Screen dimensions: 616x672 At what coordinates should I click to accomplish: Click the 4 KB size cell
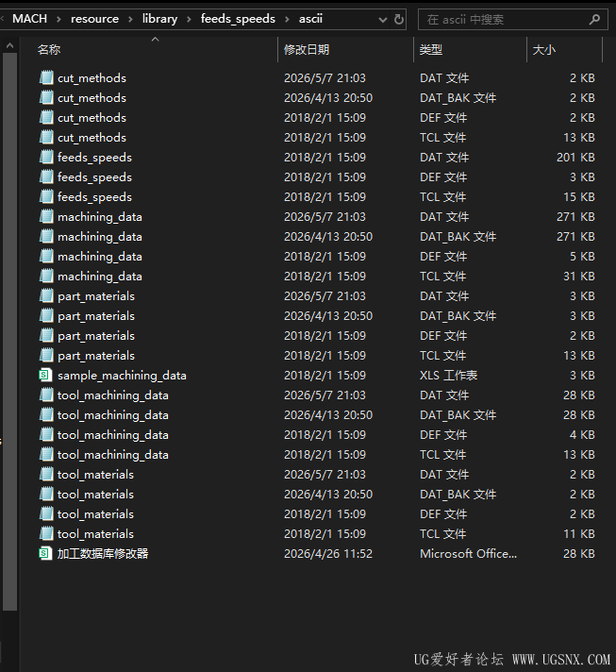582,434
